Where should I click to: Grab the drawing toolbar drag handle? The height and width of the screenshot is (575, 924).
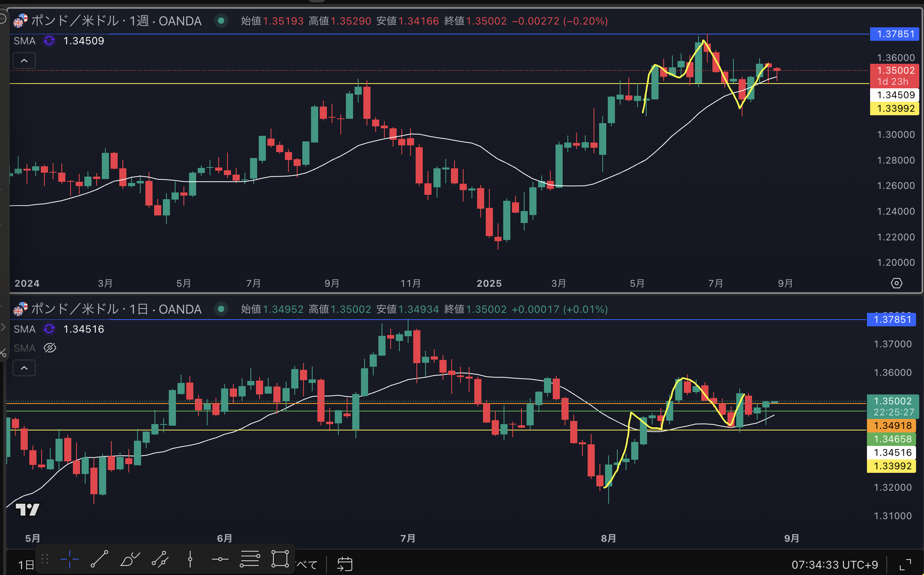tap(45, 559)
